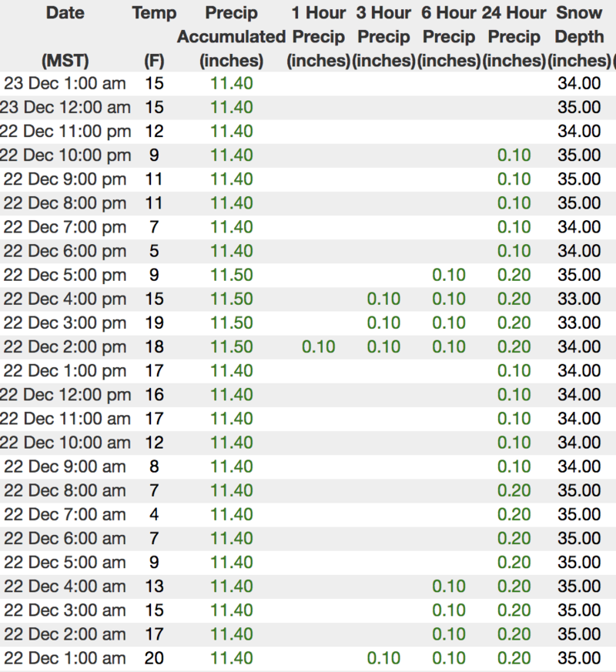Viewport: 616px width, 672px height.
Task: Click the 1 Hour Precip column header
Action: click(x=319, y=36)
